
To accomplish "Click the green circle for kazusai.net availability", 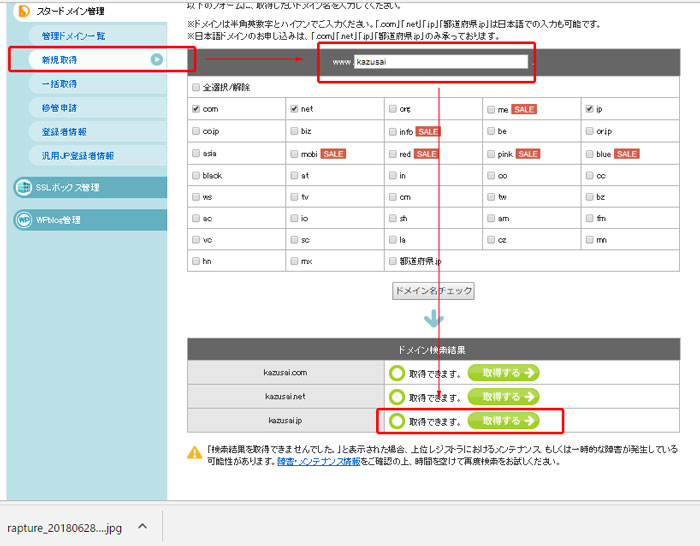I will click(397, 397).
